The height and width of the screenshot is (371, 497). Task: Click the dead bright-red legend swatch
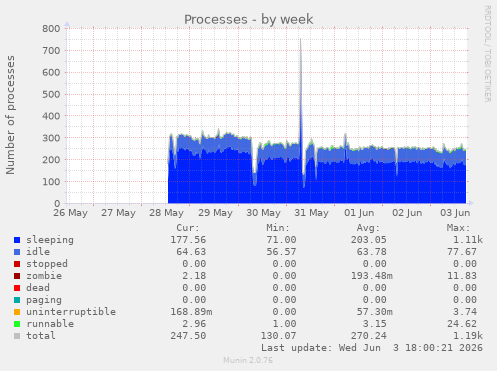[17, 288]
